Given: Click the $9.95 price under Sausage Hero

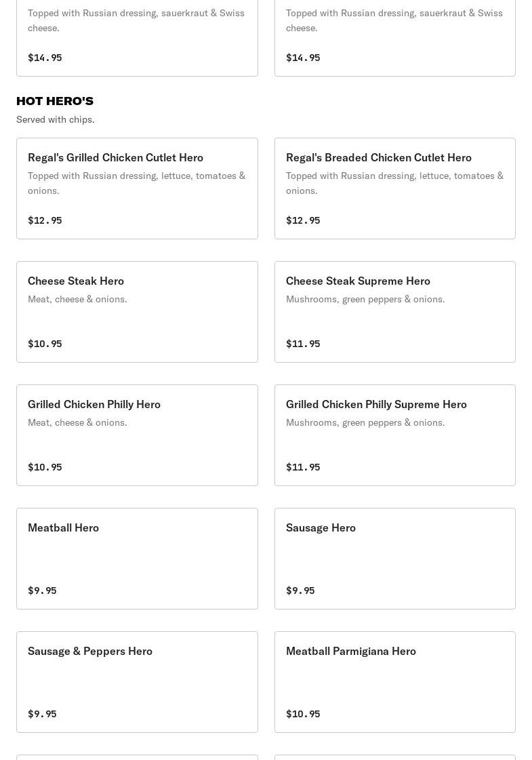Looking at the screenshot, I should coord(300,591).
